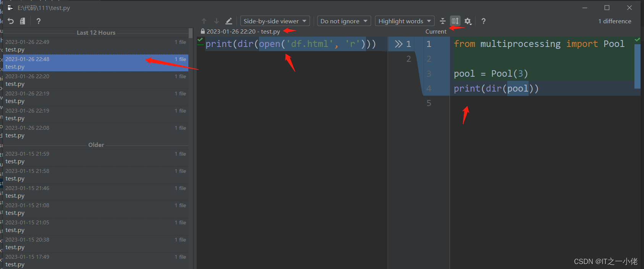Click the '1 difference' label
644x269 pixels.
(615, 21)
